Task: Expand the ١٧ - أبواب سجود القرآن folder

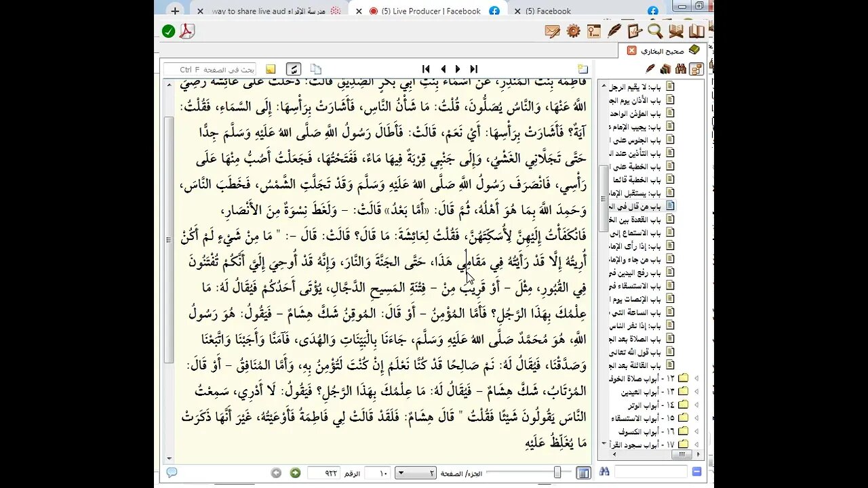Action: tap(696, 444)
